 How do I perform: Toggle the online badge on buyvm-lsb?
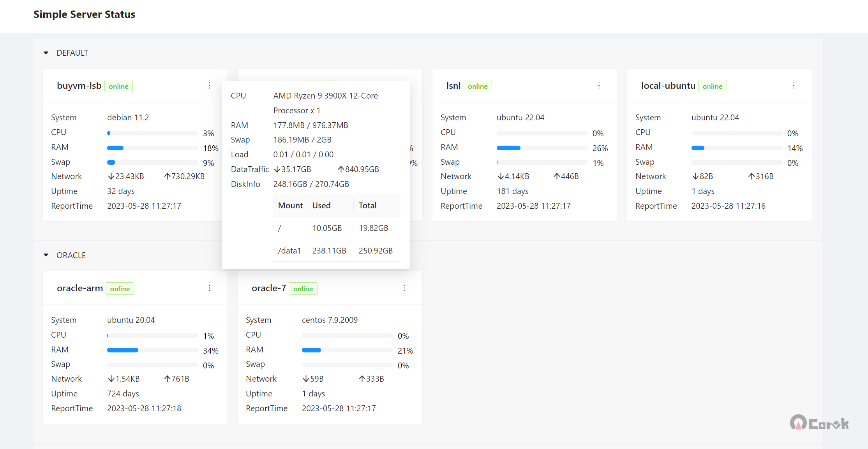tap(118, 86)
